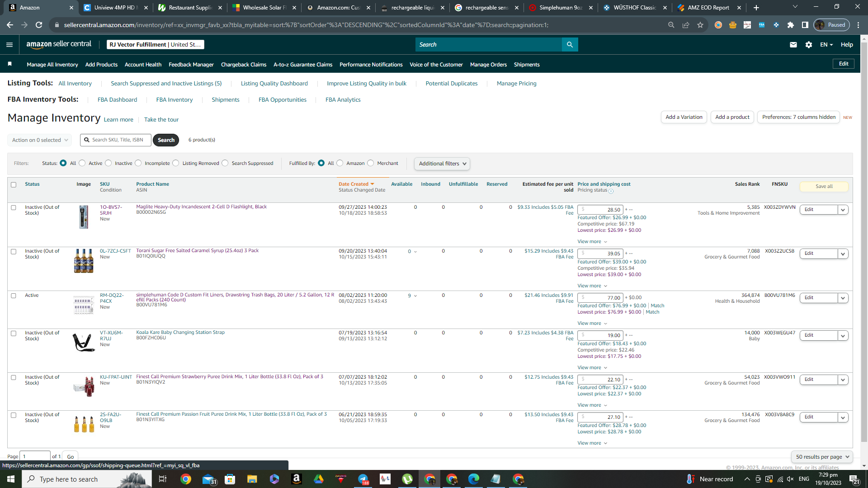
Task: Click the Maglite Flashlight product thumbnail
Action: [84, 217]
